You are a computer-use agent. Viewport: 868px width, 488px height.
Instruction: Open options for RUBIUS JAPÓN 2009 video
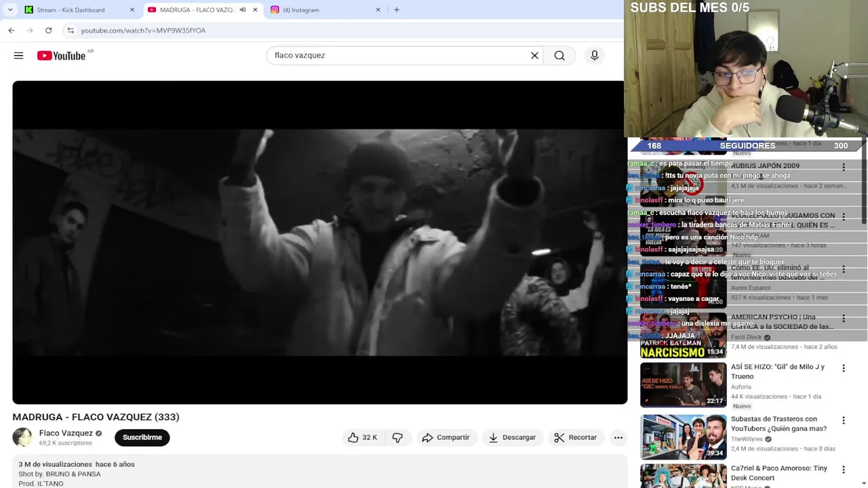844,167
